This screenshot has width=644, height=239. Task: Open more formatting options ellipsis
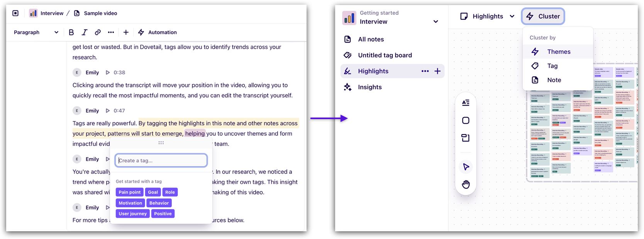(x=111, y=32)
